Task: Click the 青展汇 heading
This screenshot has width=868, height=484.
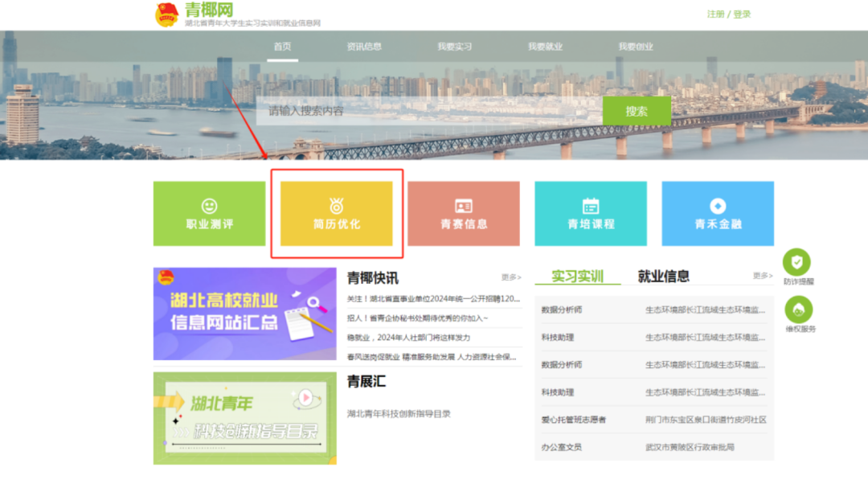Action: [x=366, y=381]
